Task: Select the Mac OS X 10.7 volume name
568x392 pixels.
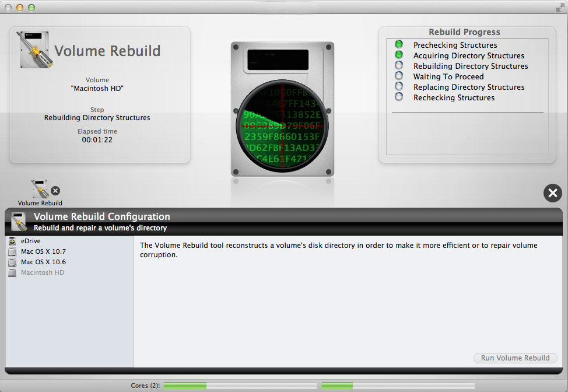Action: tap(44, 251)
